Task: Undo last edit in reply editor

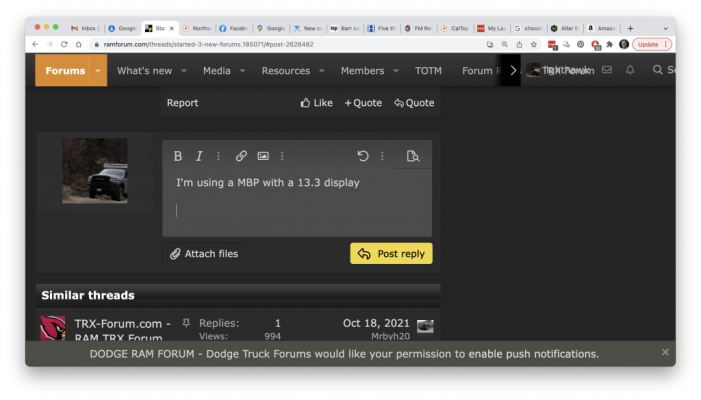Action: [363, 156]
